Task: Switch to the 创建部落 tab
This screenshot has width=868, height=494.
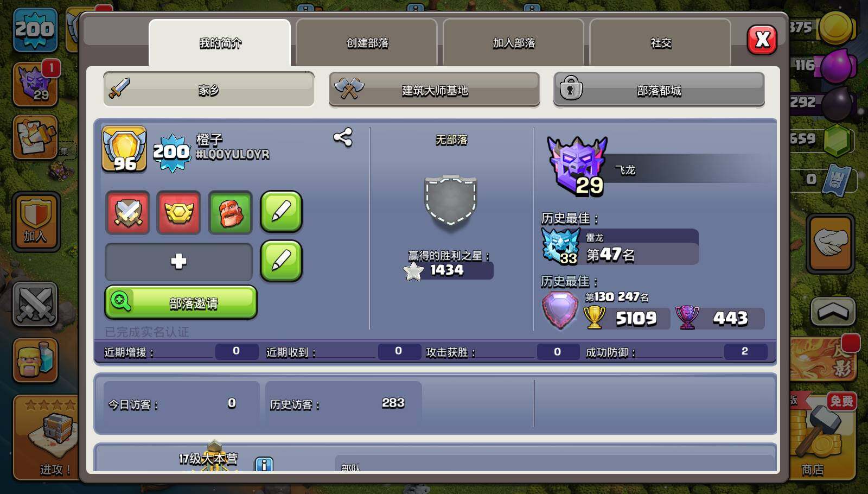Action: coord(367,43)
